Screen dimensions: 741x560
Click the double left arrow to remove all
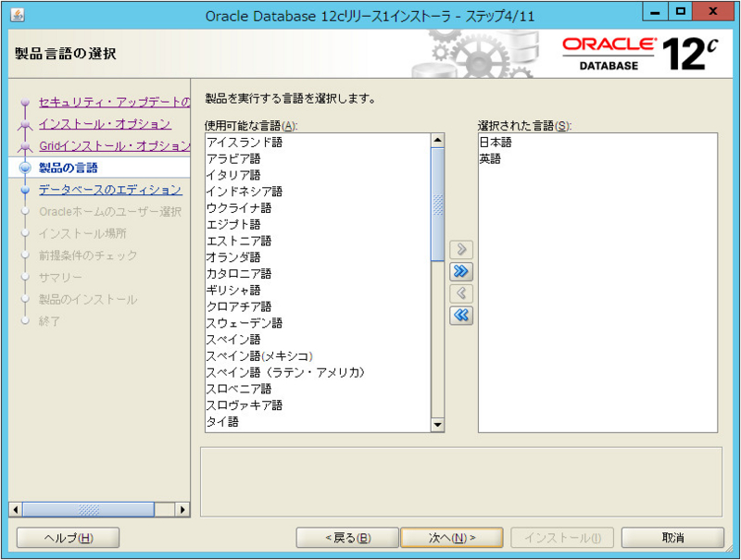pos(460,317)
